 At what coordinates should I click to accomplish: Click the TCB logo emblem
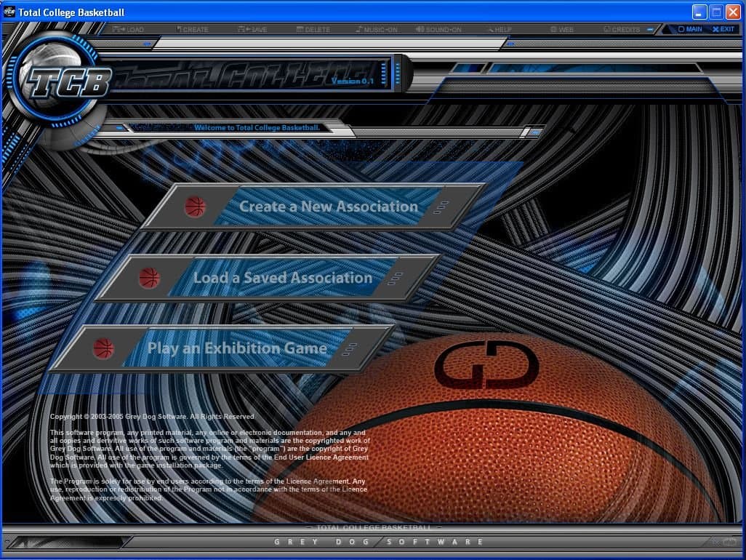click(x=64, y=82)
